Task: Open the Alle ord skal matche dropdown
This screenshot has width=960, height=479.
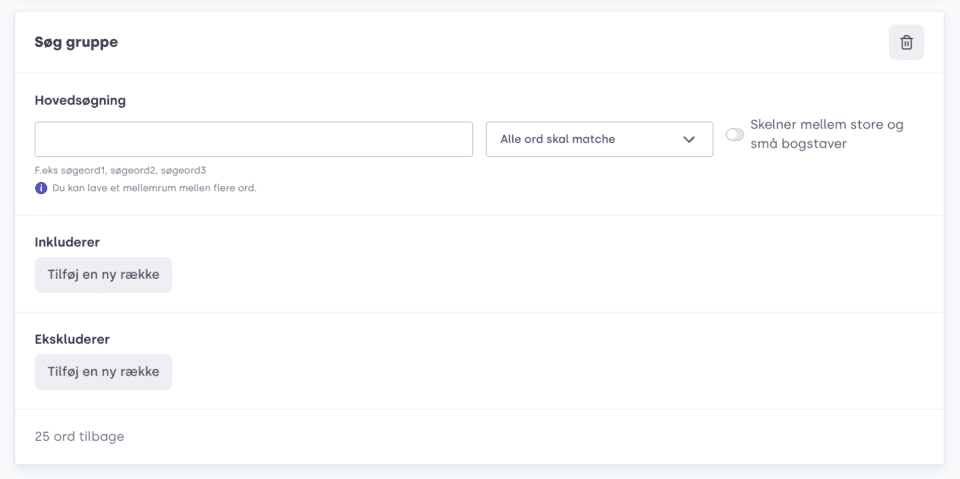Action: click(599, 139)
